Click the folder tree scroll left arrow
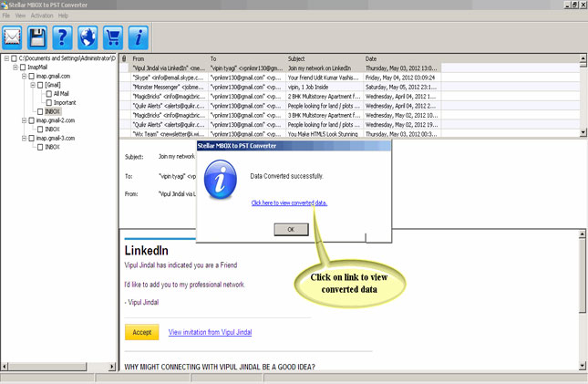Screen dimensions: 588x384 (5, 367)
